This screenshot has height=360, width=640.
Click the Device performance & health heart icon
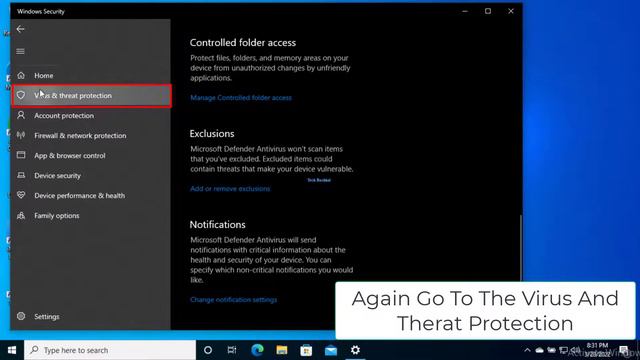21,195
